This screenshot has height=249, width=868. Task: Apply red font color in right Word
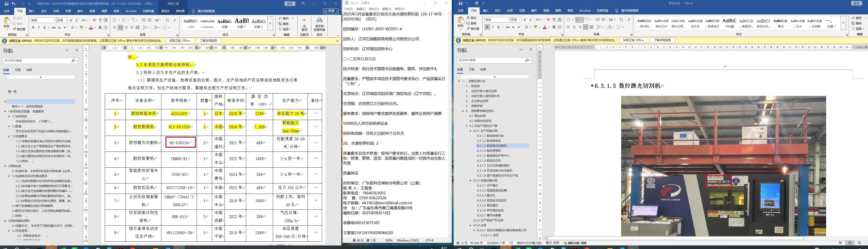point(545,27)
